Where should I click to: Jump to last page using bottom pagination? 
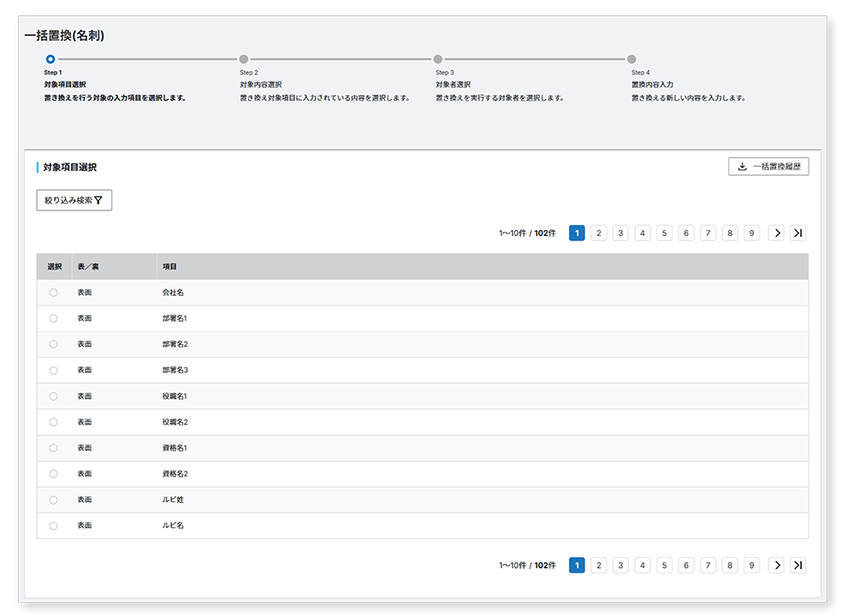tap(798, 565)
